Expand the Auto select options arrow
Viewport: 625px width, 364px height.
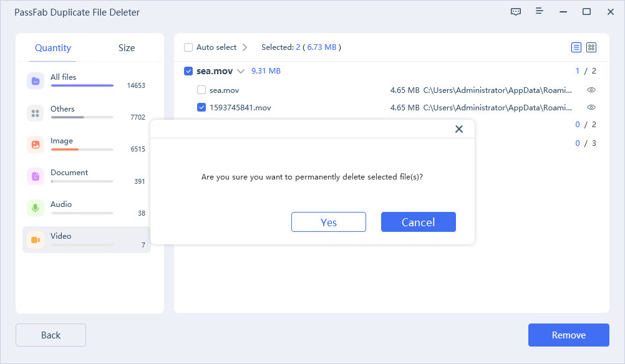point(245,47)
